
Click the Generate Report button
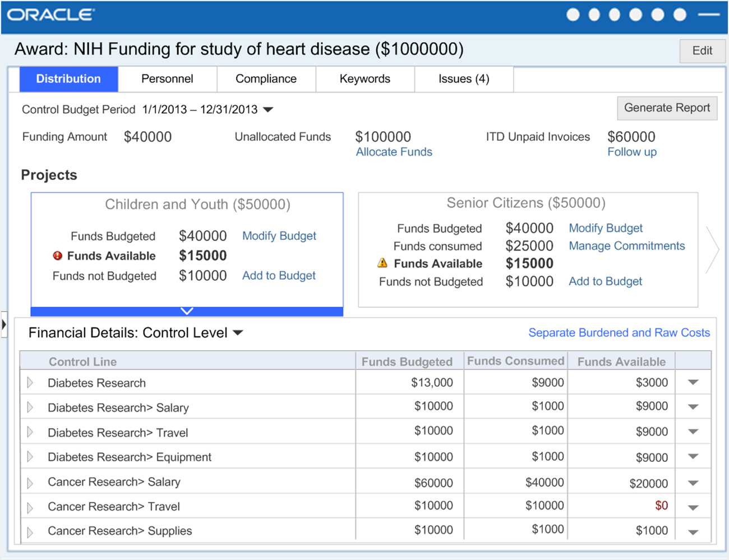click(x=667, y=108)
